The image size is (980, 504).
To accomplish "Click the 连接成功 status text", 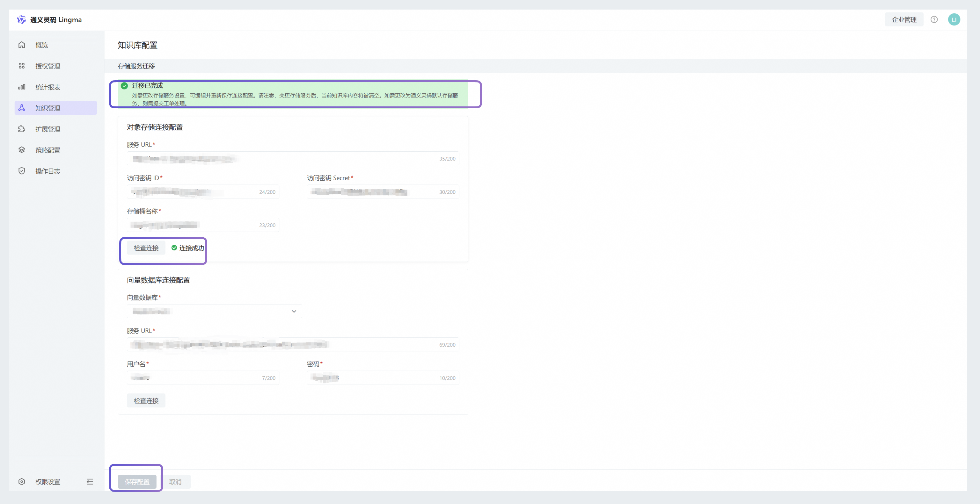I will pyautogui.click(x=191, y=248).
